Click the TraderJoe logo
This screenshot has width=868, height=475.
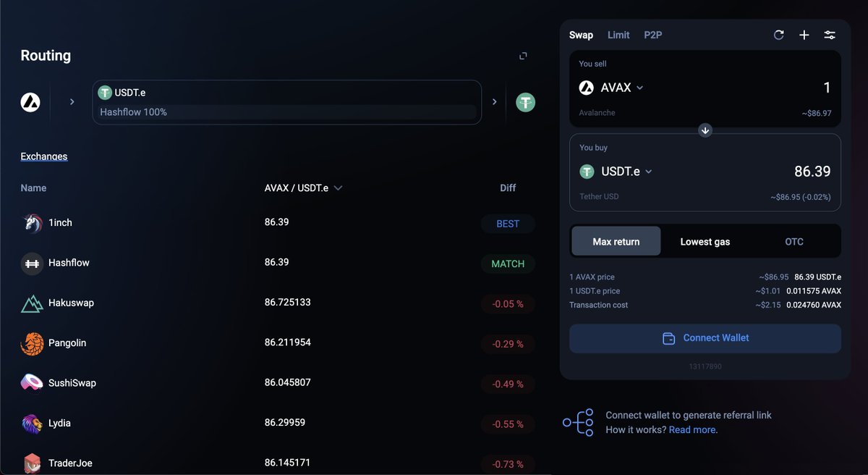pyautogui.click(x=32, y=463)
